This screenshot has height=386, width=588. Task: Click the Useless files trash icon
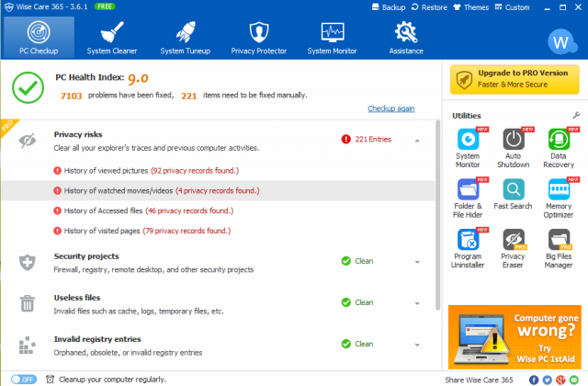click(x=28, y=303)
